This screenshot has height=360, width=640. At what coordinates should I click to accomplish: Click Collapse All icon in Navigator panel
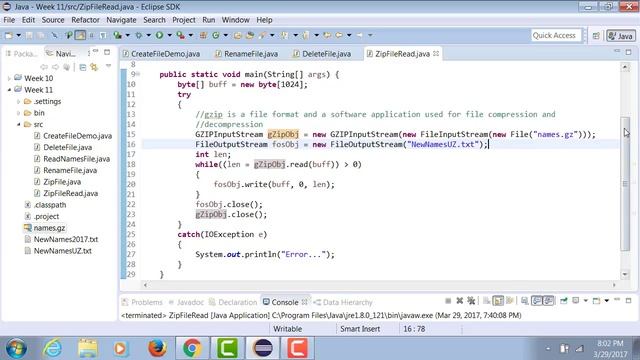[x=82, y=67]
